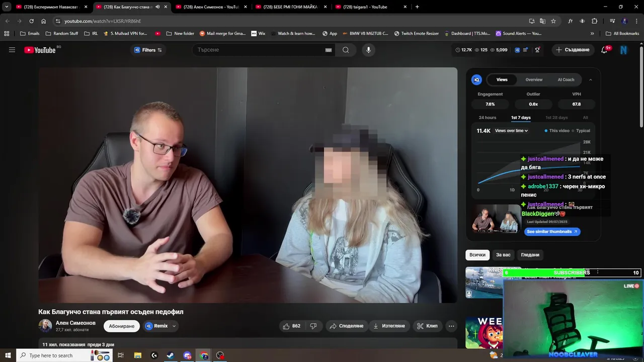This screenshot has width=644, height=362.
Task: Open the Extensions puzzle icon
Action: [594, 21]
